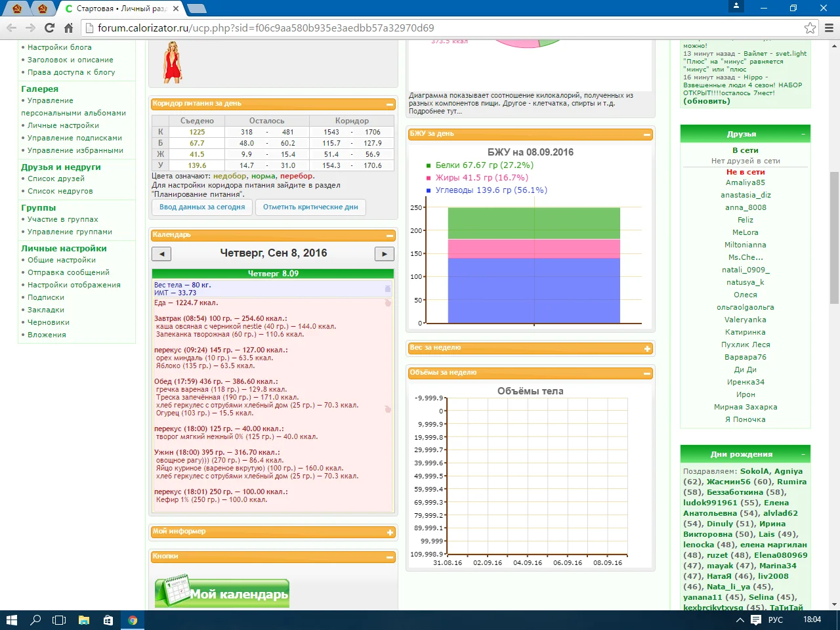Bookmark page with the star icon
This screenshot has width=840, height=630.
point(810,28)
